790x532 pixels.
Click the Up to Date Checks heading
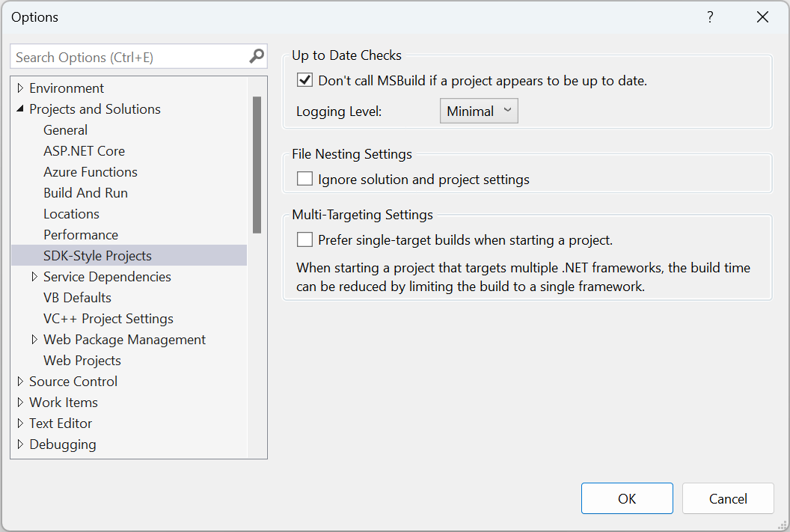pos(346,55)
